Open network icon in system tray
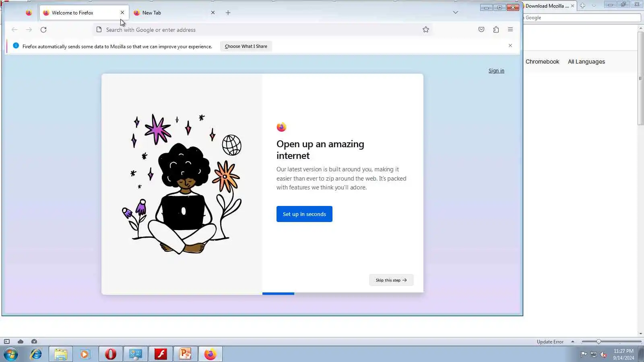This screenshot has height=362, width=644. point(594,354)
